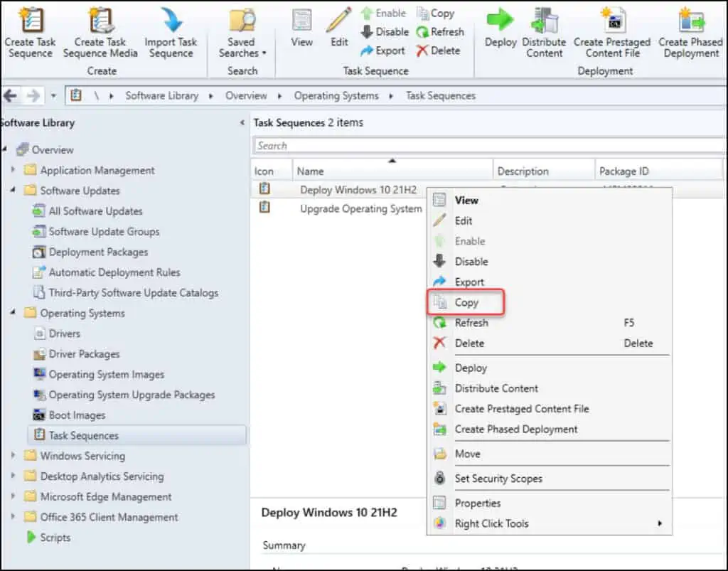Click Create Task Sequence ribbon icon
Screen dimensions: 728x571
tap(30, 21)
